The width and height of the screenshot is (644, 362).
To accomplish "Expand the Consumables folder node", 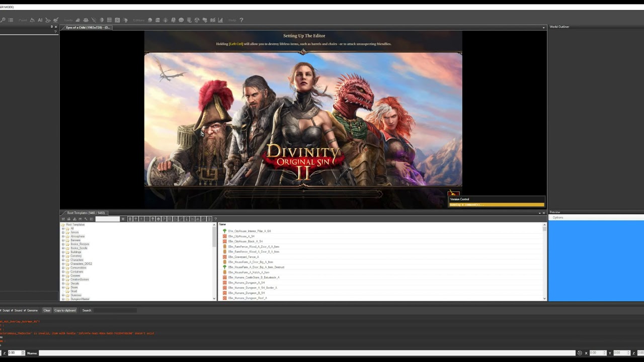I will click(x=63, y=268).
